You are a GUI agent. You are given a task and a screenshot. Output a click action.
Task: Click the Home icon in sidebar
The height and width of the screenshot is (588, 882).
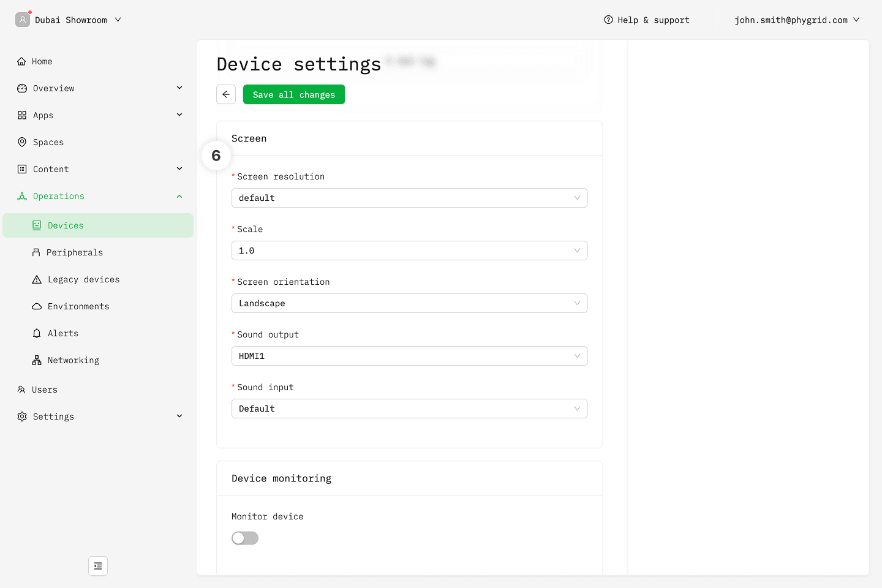point(21,61)
